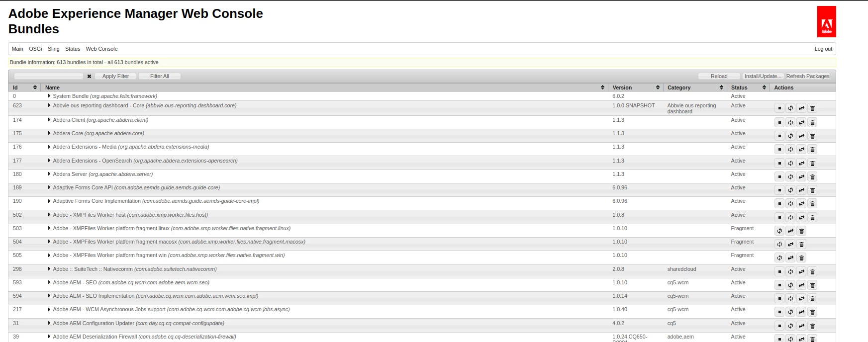
Task: Expand Abdera Client bundle details
Action: (49, 120)
